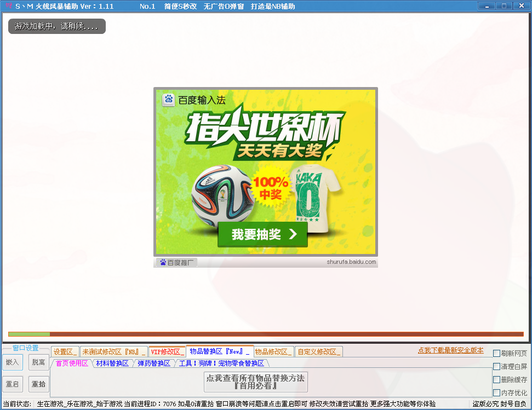Enable the 刷新网页 checkbox

(496, 354)
